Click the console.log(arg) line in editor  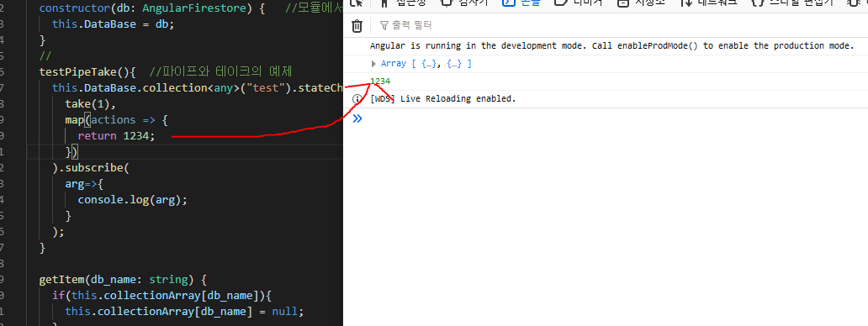click(133, 199)
